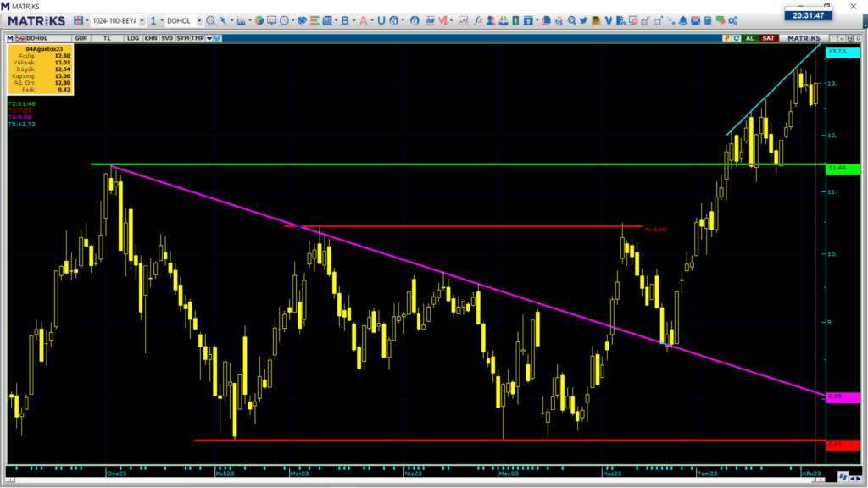Click the green AL buy button

749,38
